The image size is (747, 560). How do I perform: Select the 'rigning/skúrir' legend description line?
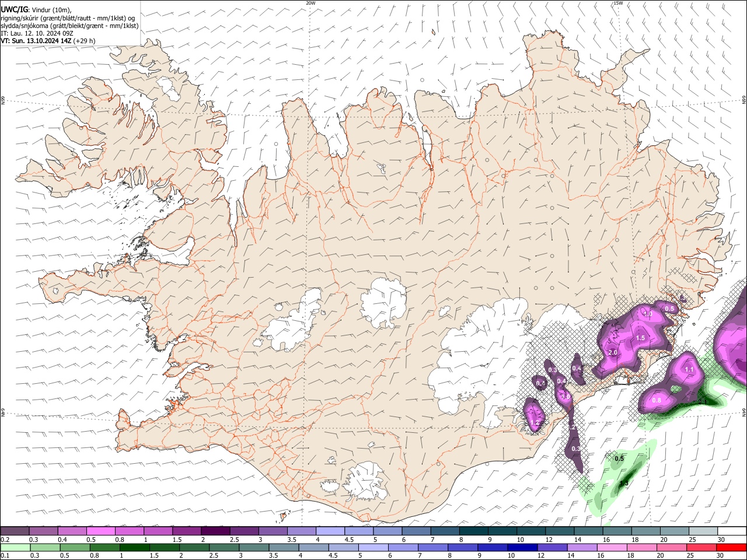[x=68, y=18]
